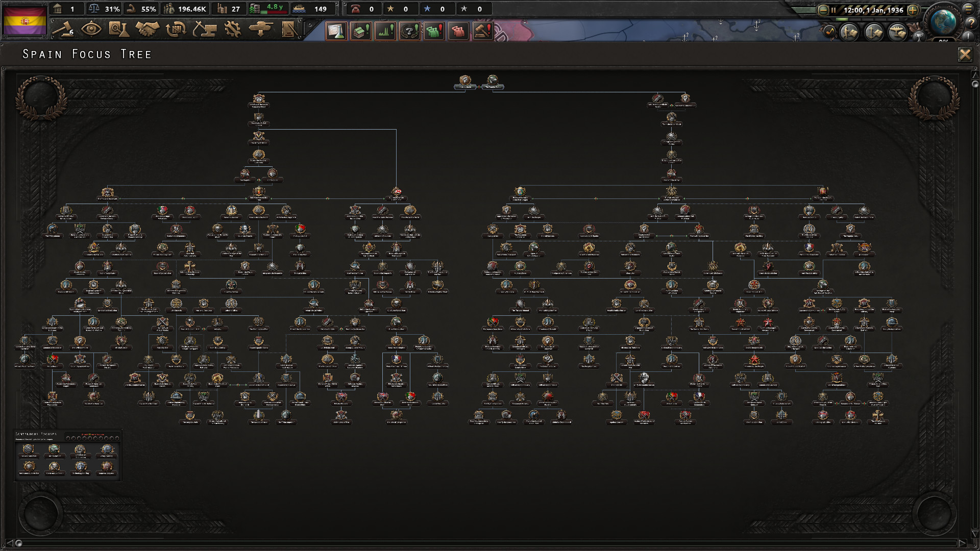Click the green soldiers alert icon
980x551 pixels.
pyautogui.click(x=434, y=31)
